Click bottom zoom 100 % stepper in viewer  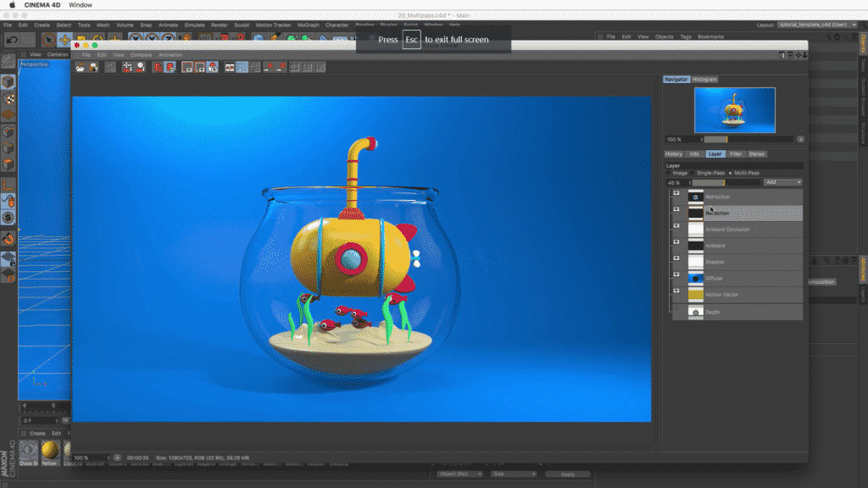108,458
